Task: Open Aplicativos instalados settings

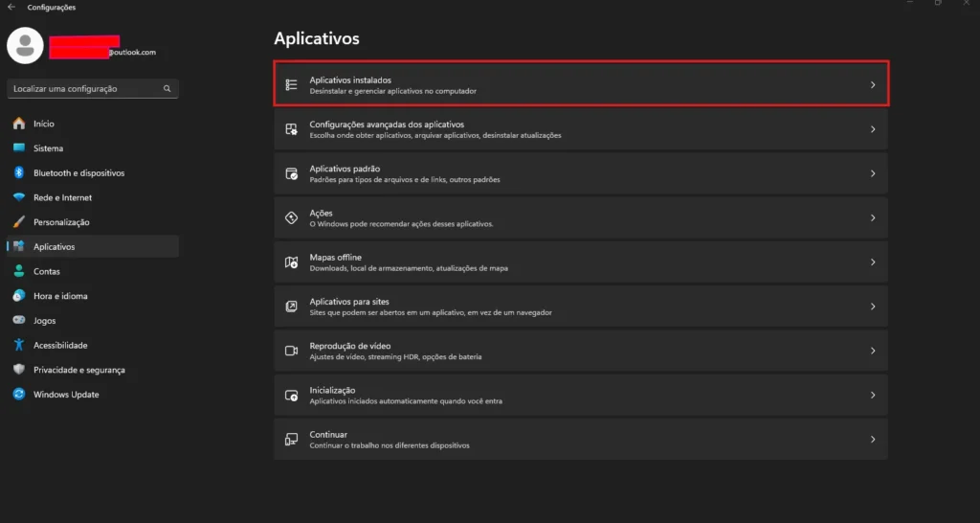Action: (581, 84)
